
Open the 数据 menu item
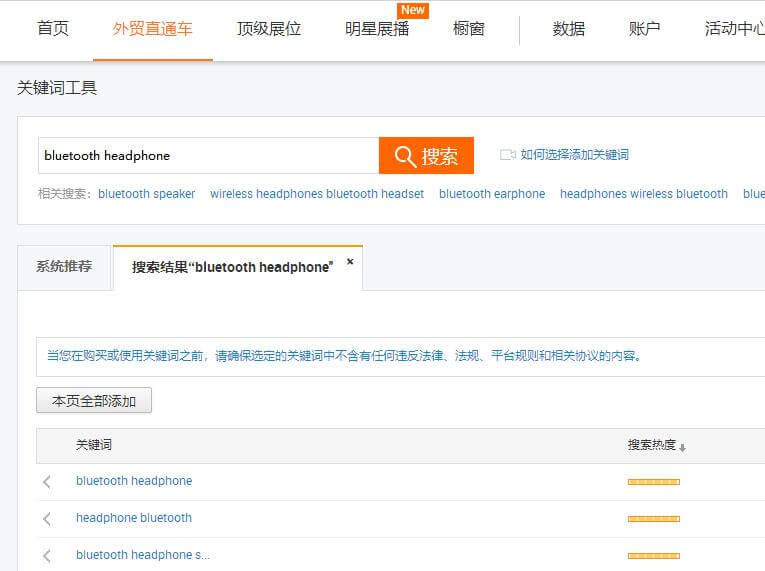pyautogui.click(x=569, y=29)
